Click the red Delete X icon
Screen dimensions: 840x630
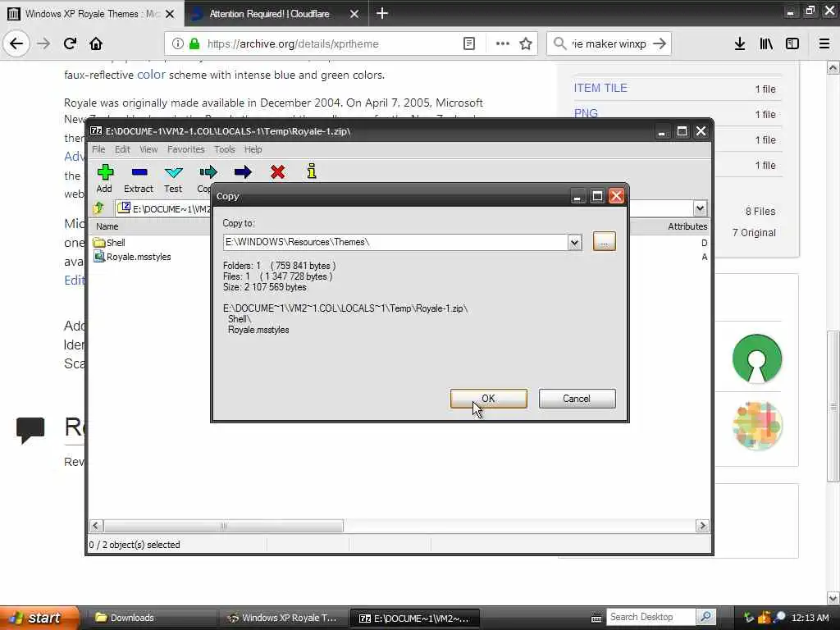click(277, 172)
